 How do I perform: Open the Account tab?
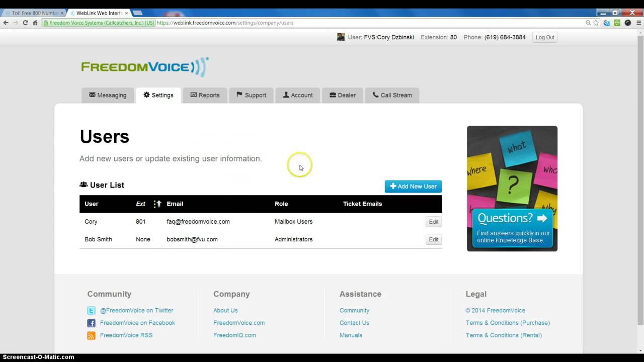pos(298,95)
